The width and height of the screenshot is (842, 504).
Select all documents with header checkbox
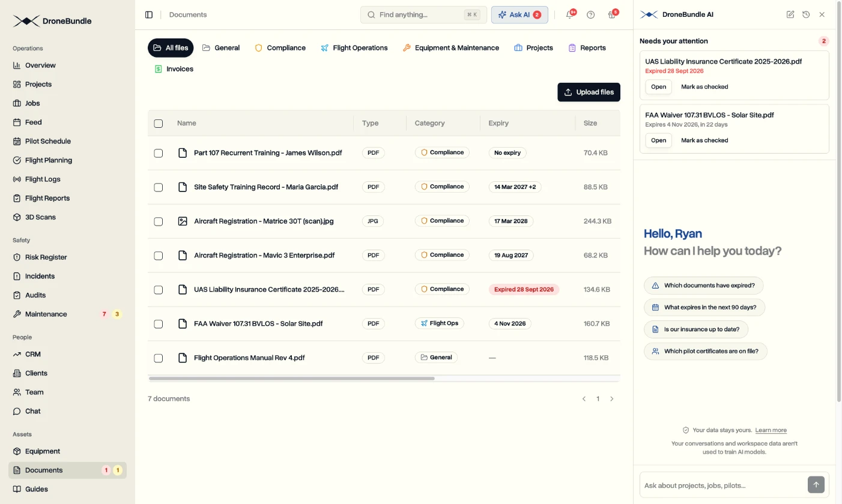click(159, 124)
